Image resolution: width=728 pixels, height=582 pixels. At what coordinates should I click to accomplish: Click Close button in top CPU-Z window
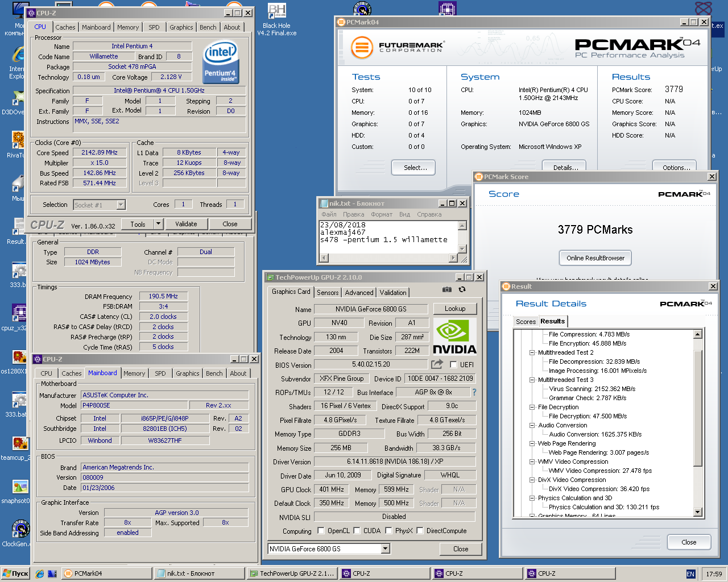pyautogui.click(x=230, y=224)
